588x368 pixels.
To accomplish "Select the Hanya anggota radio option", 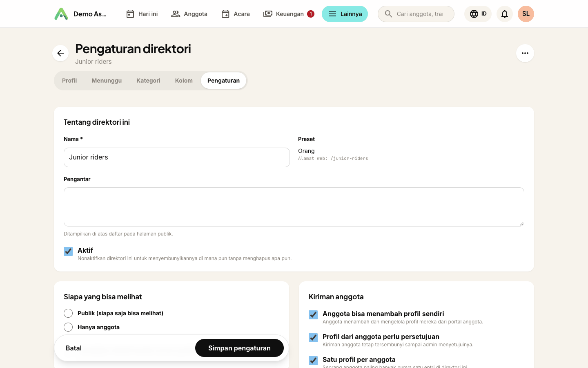I will (x=68, y=327).
